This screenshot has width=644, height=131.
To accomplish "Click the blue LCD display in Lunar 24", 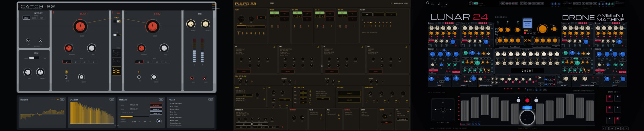I will click(527, 23).
